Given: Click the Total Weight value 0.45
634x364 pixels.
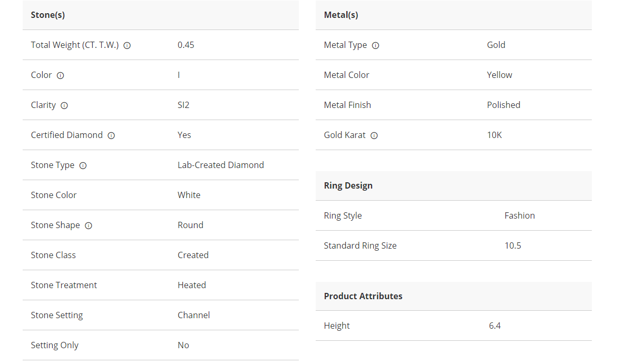Looking at the screenshot, I should click(186, 45).
